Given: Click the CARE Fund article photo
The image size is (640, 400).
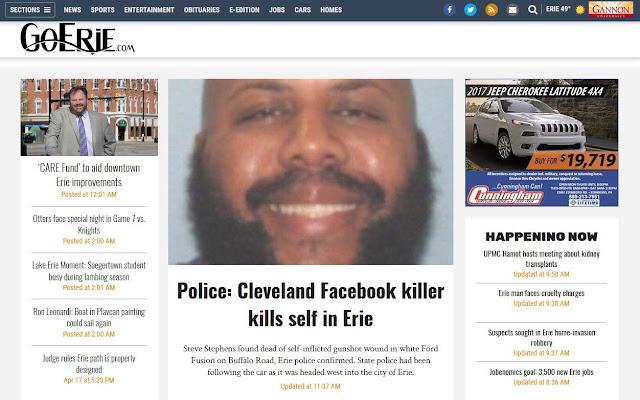Looking at the screenshot, I should pyautogui.click(x=89, y=117).
